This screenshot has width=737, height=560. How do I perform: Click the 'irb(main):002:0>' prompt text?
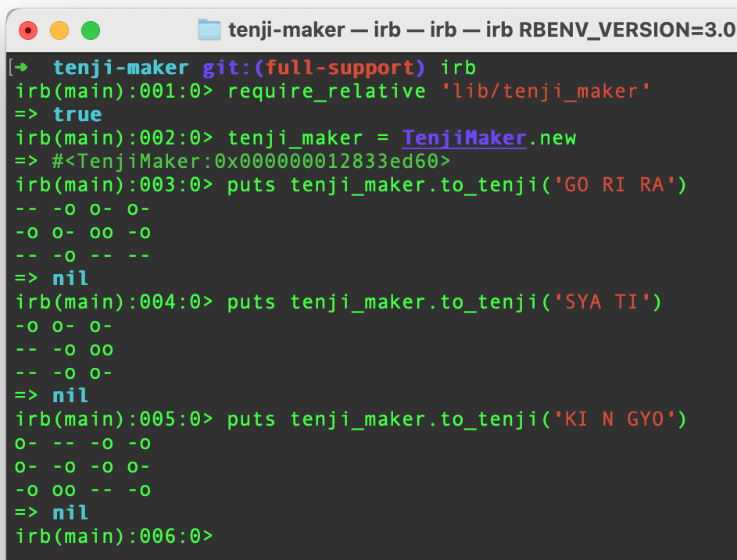point(114,138)
